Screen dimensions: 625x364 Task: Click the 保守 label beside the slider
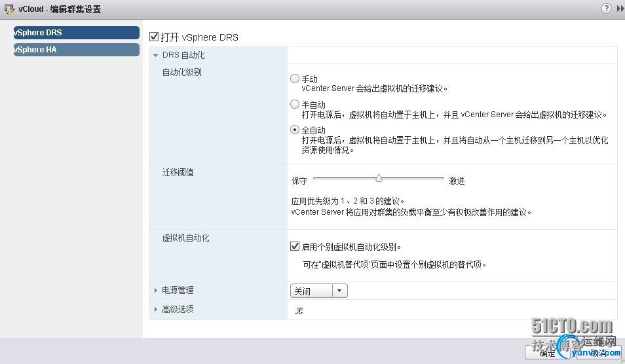coord(299,181)
